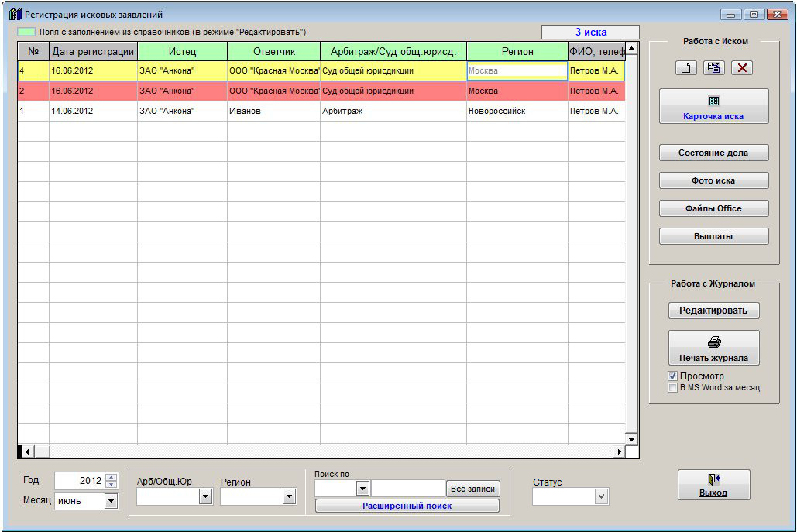
Task: Exit using the Выход button
Action: pyautogui.click(x=713, y=485)
